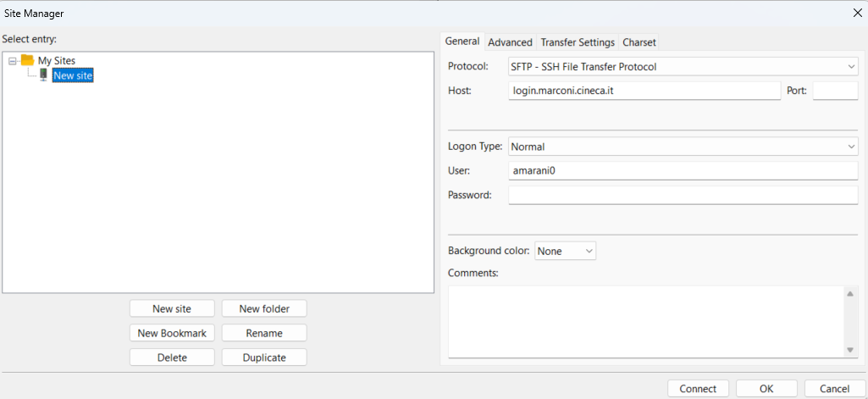The width and height of the screenshot is (868, 399).
Task: Click the Duplicate button
Action: coord(264,357)
